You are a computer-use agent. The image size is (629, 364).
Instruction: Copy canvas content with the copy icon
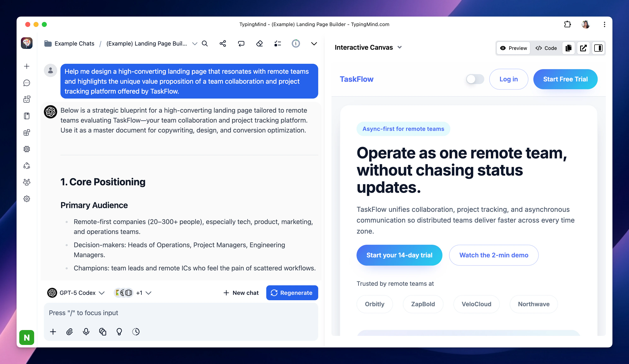569,48
